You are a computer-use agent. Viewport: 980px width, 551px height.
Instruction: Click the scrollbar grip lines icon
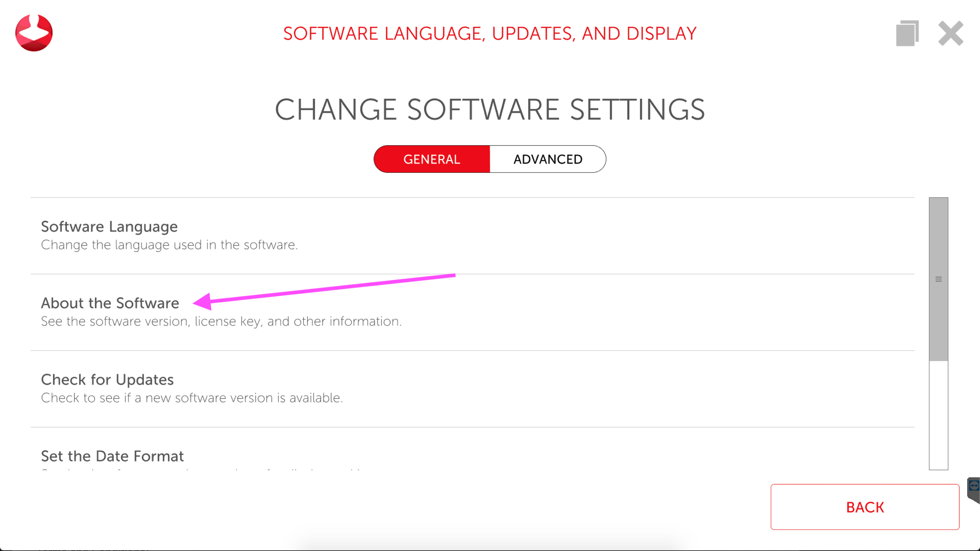938,279
